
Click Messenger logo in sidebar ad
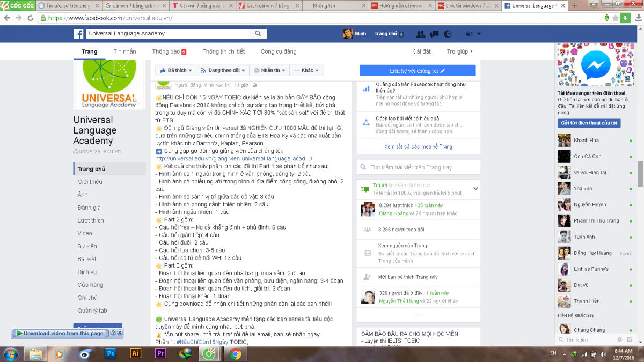pos(595,66)
